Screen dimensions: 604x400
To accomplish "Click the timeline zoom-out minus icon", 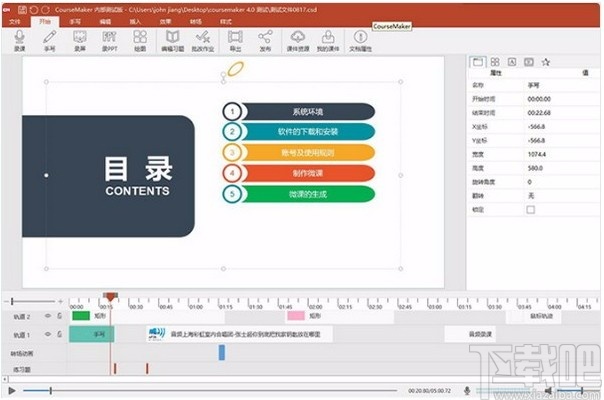I will (x=6, y=301).
